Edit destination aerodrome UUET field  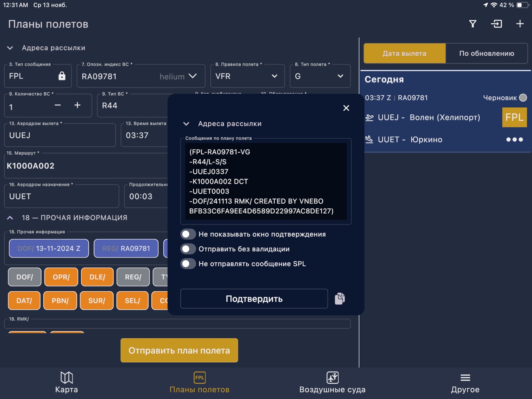coord(61,196)
